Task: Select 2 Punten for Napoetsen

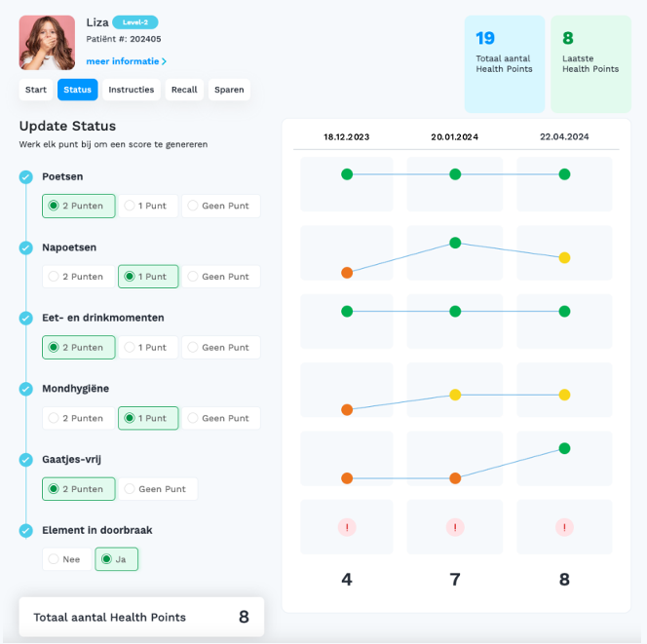Action: 78,277
